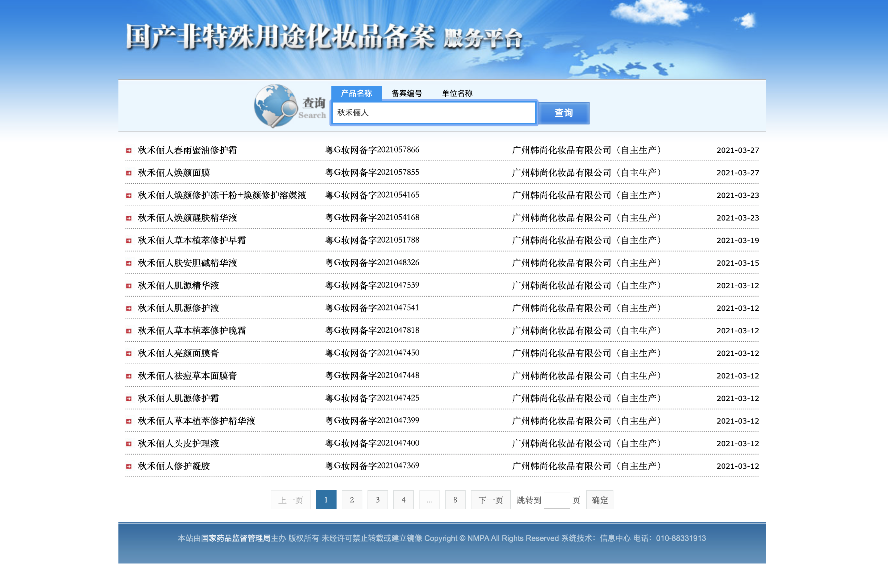
Task: Click the 跳转到 page number field
Action: 557,500
